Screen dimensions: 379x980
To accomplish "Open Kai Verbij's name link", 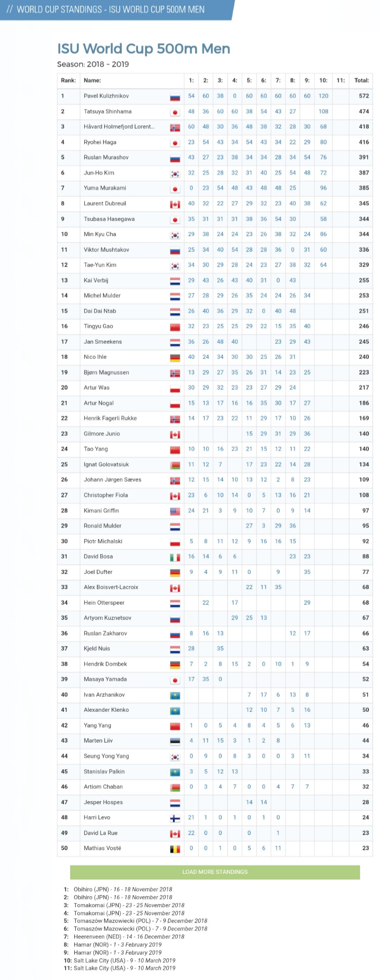I will click(96, 280).
